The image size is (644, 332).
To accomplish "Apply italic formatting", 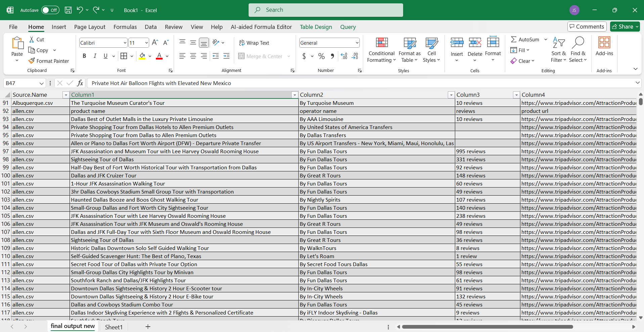I will [95, 56].
